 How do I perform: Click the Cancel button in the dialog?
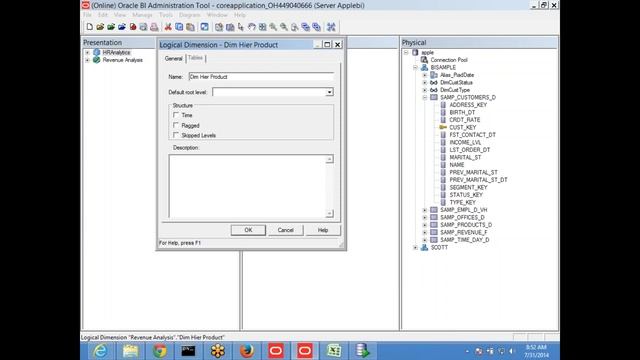(x=286, y=230)
